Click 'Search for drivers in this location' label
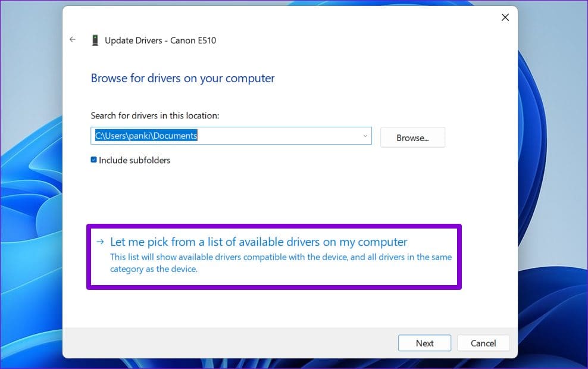The image size is (588, 369). tap(155, 115)
